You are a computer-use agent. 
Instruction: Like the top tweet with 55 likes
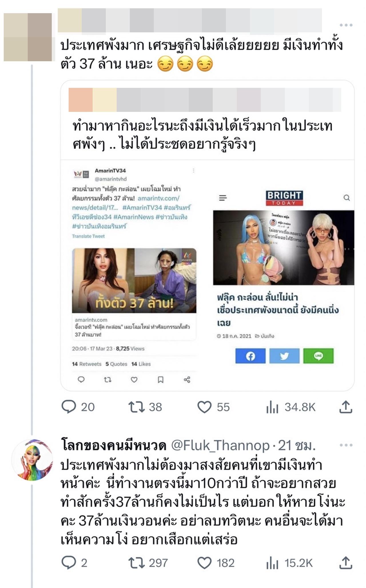(214, 407)
